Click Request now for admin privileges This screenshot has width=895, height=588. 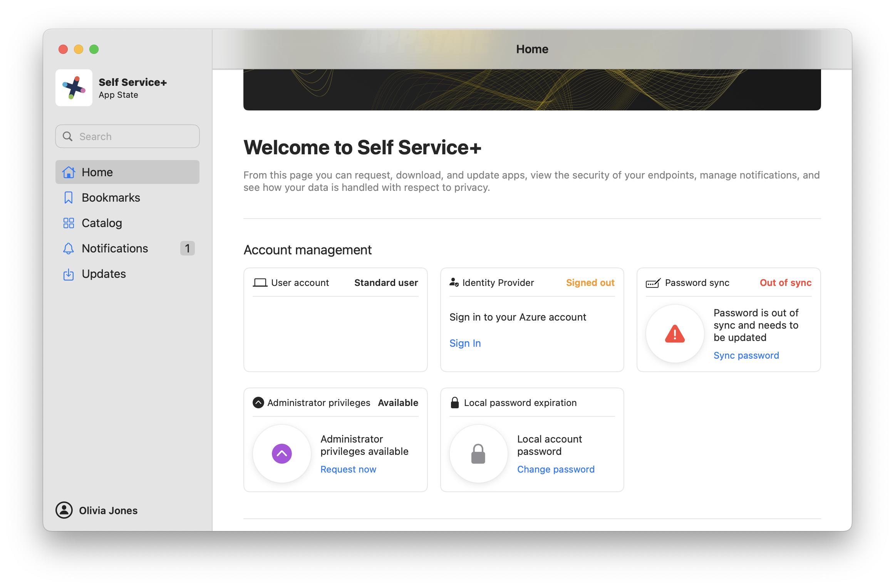tap(348, 469)
